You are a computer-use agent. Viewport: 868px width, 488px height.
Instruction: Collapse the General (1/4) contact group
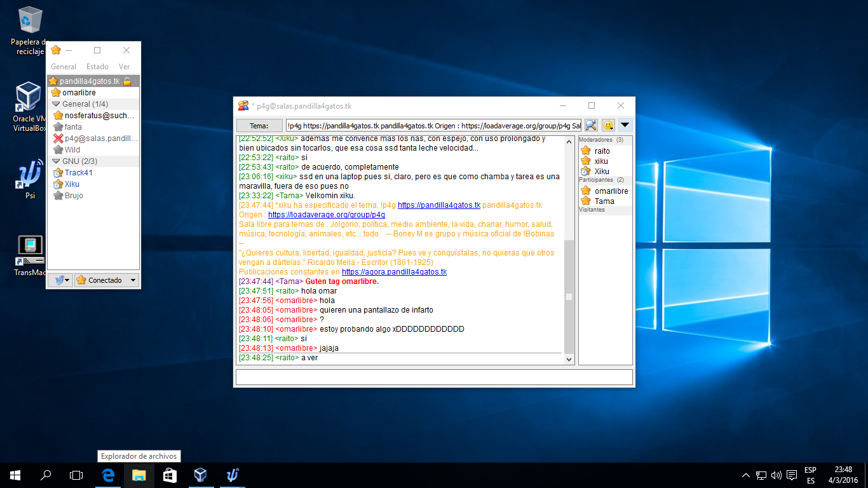pyautogui.click(x=56, y=104)
